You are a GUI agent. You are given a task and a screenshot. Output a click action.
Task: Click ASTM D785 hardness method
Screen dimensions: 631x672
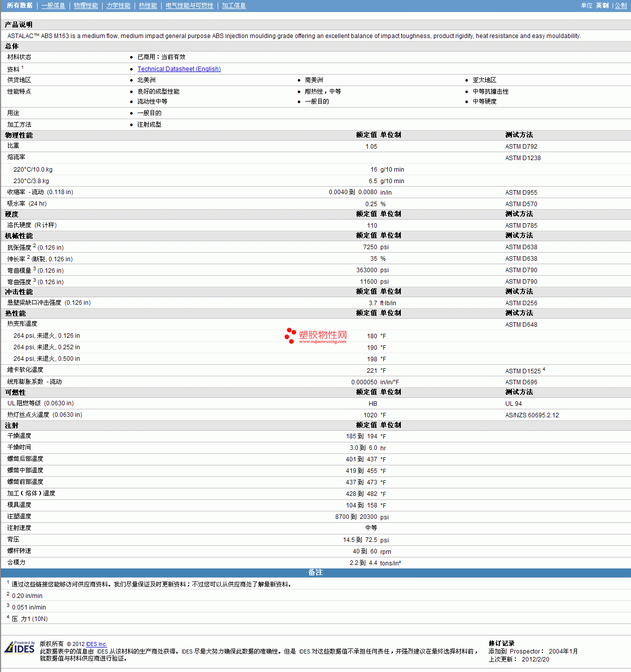521,226
